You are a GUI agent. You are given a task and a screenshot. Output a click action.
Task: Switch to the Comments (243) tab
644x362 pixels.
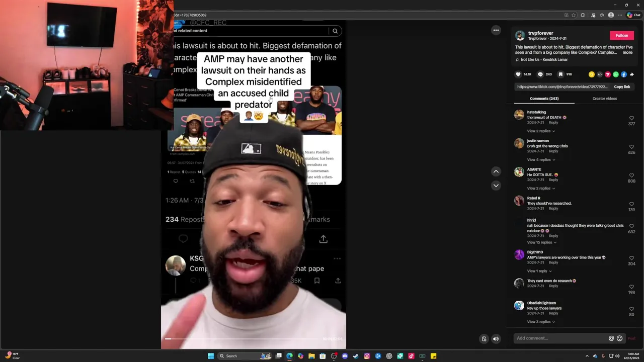pos(544,99)
